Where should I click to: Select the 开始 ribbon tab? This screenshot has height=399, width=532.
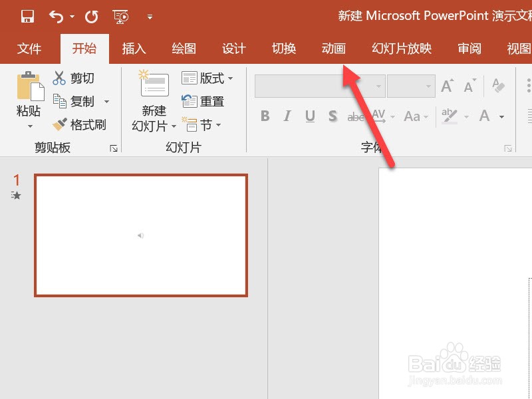point(84,49)
